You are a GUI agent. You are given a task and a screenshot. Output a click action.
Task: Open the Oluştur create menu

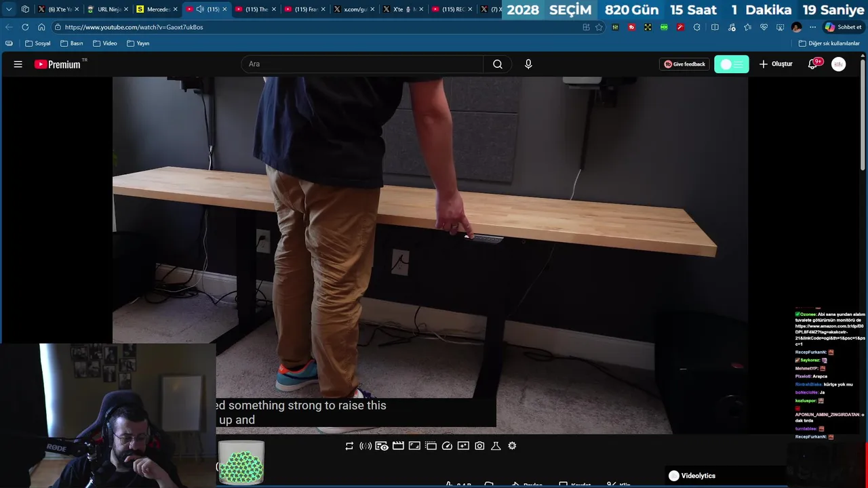point(775,64)
